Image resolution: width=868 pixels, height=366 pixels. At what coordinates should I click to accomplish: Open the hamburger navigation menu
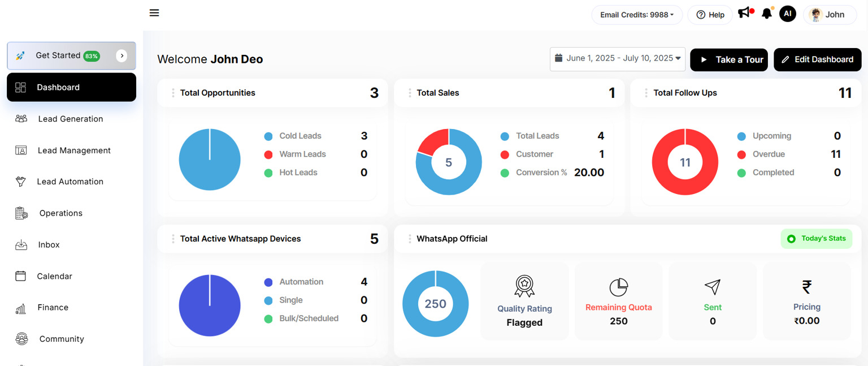(154, 12)
